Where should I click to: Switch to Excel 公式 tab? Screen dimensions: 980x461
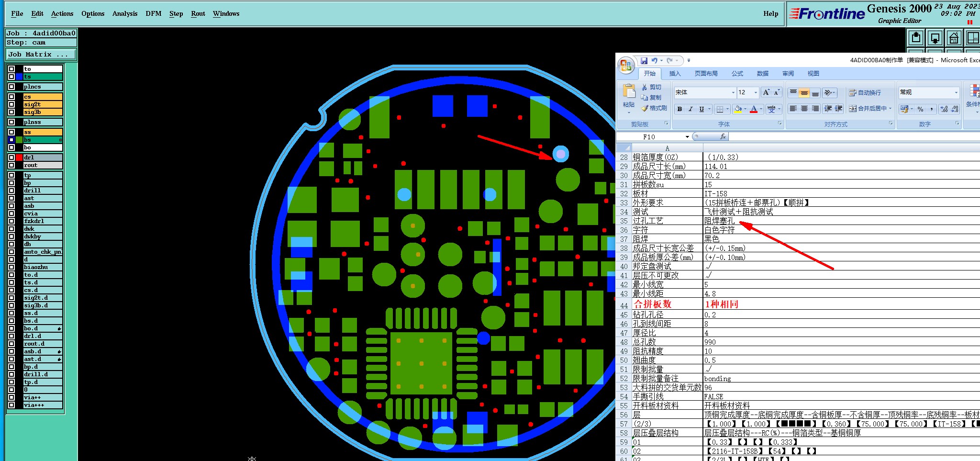point(737,74)
